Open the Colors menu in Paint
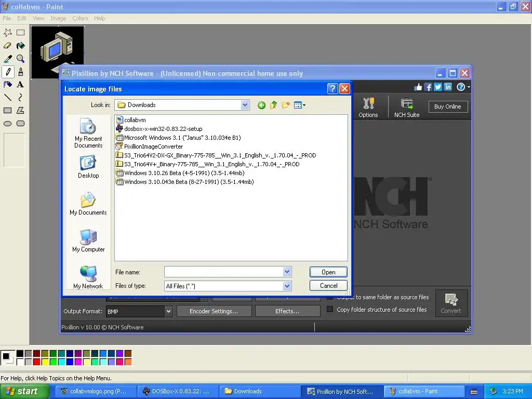 (80, 18)
